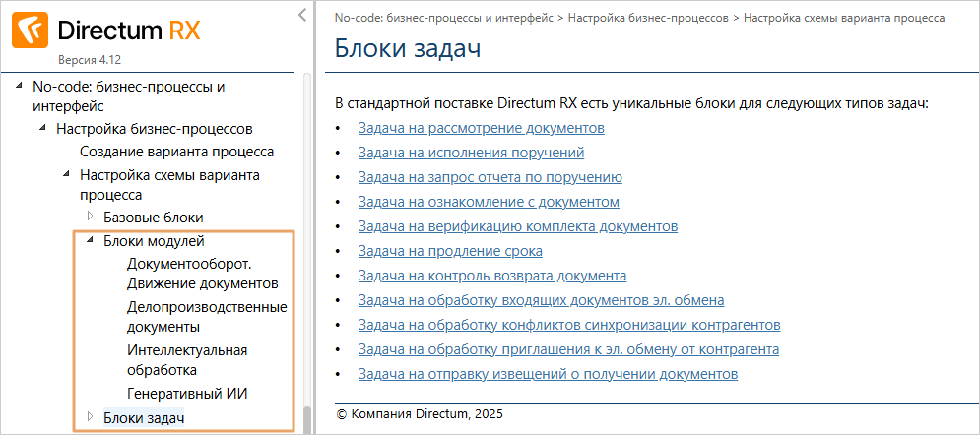The width and height of the screenshot is (980, 435).
Task: Open breadcrumb 'Настройка схемы варианта процесса'
Action: tap(844, 18)
